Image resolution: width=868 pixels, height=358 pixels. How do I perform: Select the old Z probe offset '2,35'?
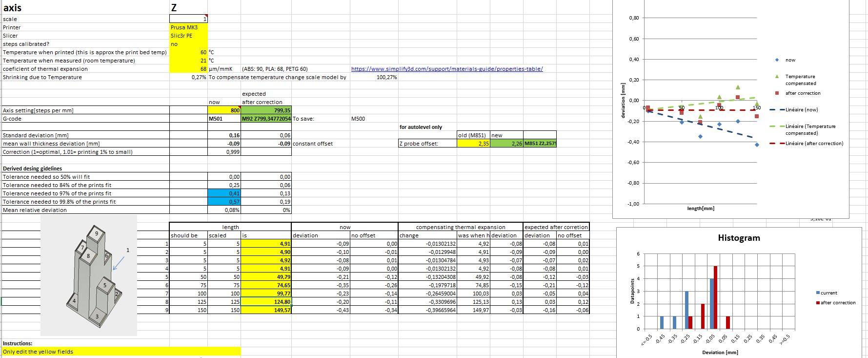pos(474,144)
